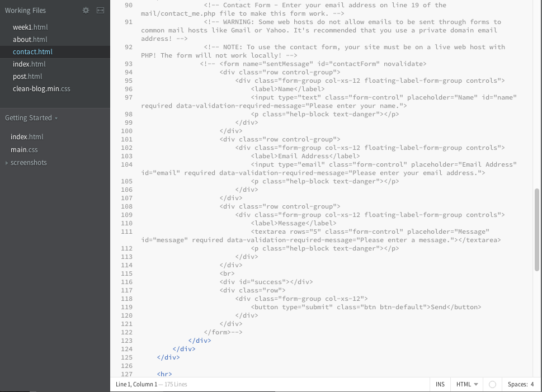Toggle INS insert mode indicator
The image size is (542, 392).
pos(440,384)
